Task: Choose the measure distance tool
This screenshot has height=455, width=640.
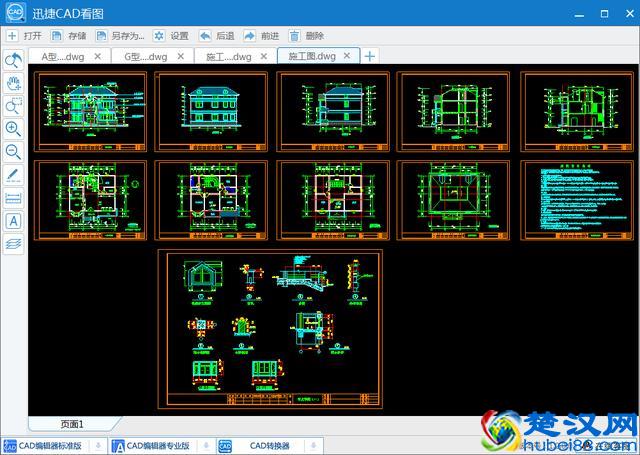Action: [x=14, y=198]
